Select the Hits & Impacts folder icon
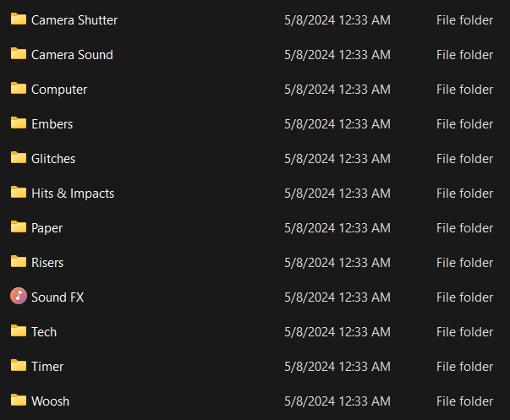Screen dimensions: 510x420 [x=19, y=192]
